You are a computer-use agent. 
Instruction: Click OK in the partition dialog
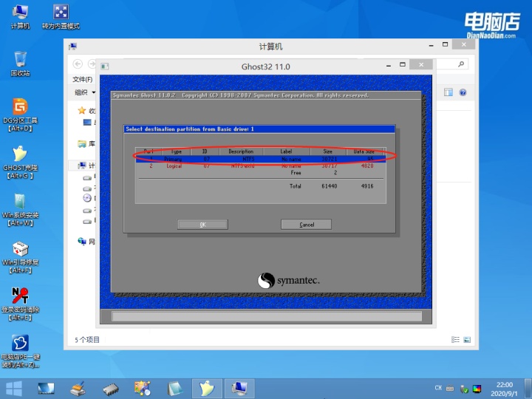202,225
